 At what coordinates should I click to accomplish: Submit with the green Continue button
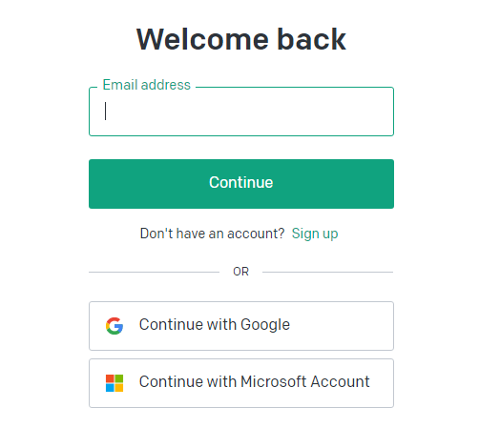pyautogui.click(x=241, y=184)
